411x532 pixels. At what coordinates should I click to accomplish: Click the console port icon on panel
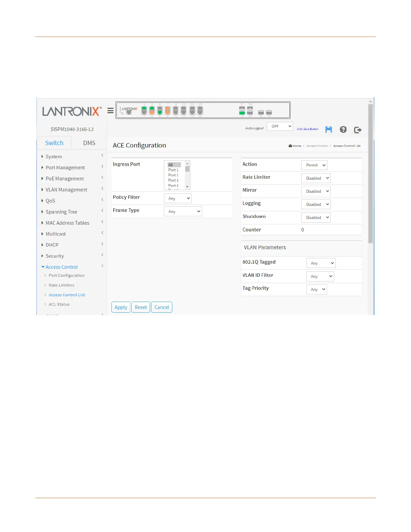[129, 113]
